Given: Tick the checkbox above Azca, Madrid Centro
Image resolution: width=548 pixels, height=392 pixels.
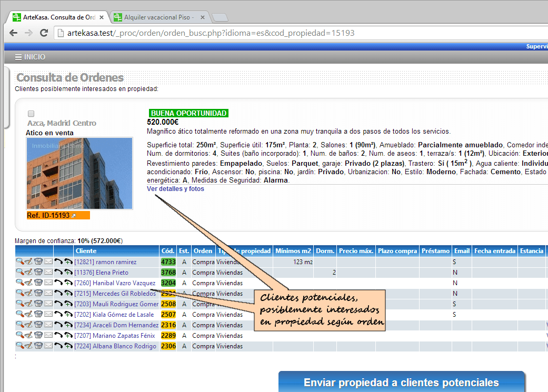Looking at the screenshot, I should [31, 114].
